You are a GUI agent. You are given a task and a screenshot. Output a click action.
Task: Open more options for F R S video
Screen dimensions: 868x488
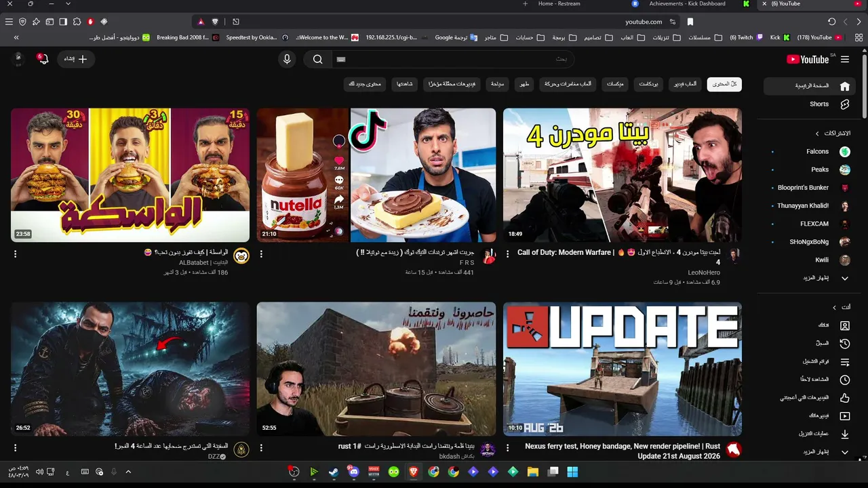261,254
